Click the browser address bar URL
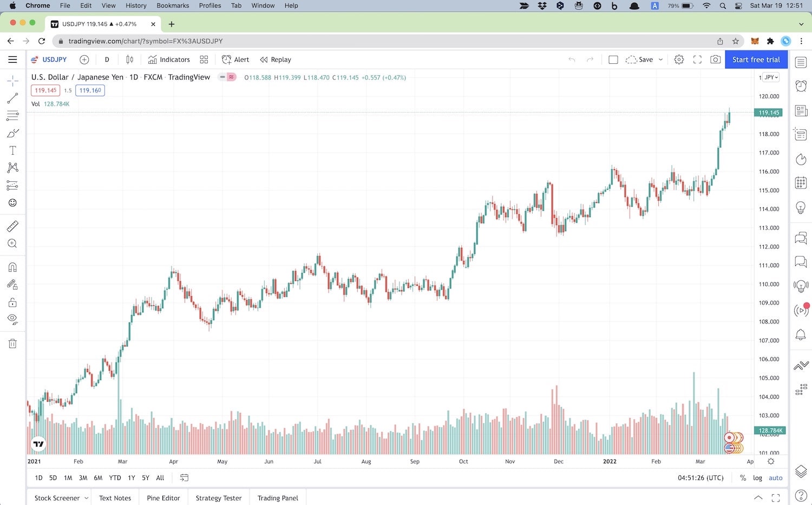Screen dimensions: 812x505 click(146, 41)
